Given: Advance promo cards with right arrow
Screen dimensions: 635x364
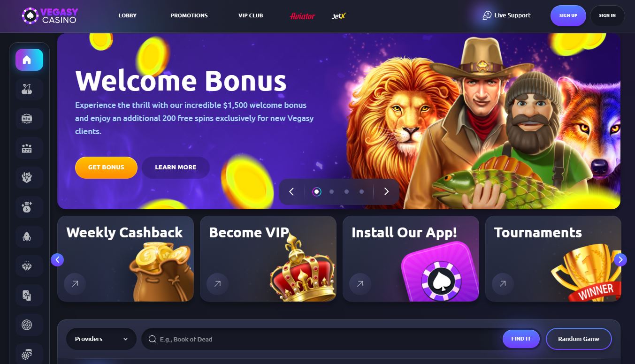Looking at the screenshot, I should pos(620,259).
